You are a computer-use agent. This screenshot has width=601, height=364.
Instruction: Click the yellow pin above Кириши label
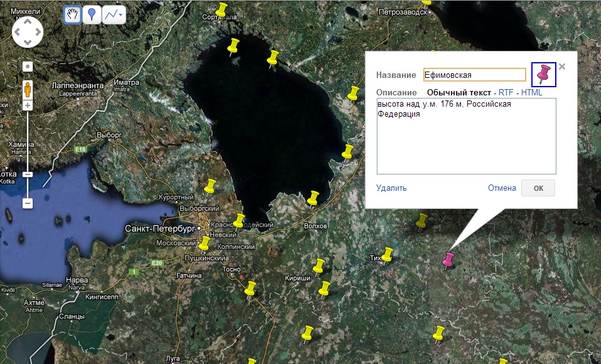[x=318, y=267]
